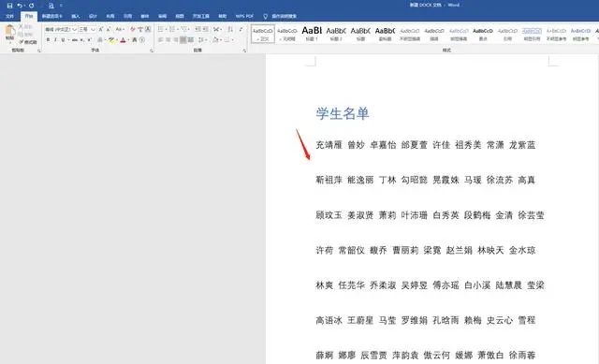Toggle Underline formatting
Screen dimensions: 599x364
click(x=63, y=39)
